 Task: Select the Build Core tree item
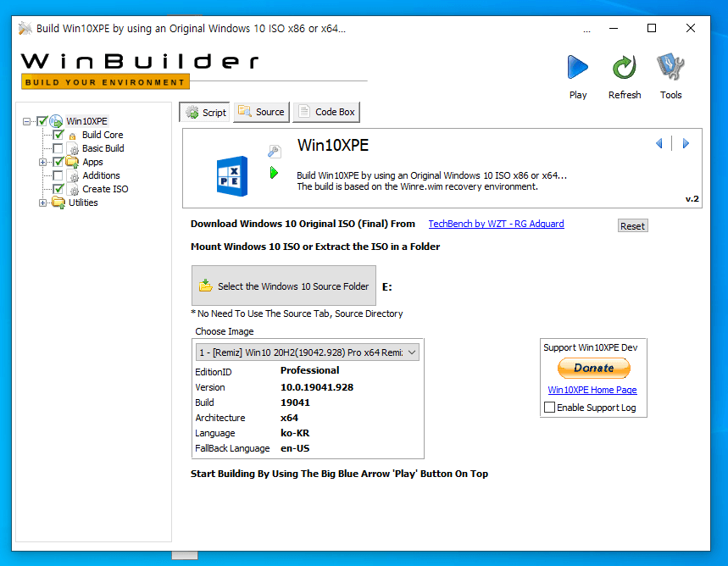pos(103,135)
